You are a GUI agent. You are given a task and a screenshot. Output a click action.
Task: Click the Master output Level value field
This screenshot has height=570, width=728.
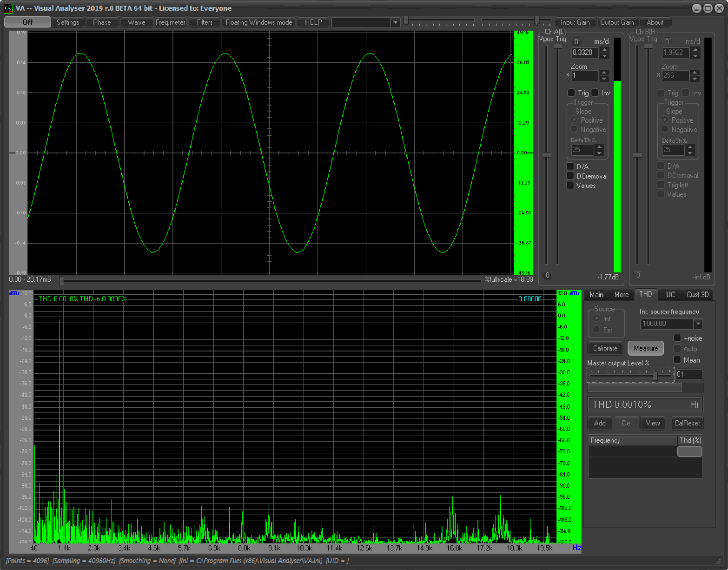(x=689, y=374)
